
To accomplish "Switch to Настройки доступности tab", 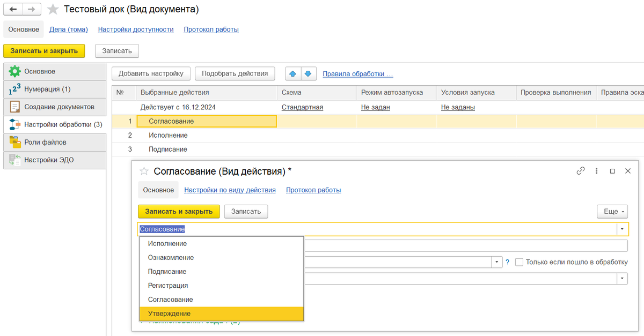I will pyautogui.click(x=136, y=29).
